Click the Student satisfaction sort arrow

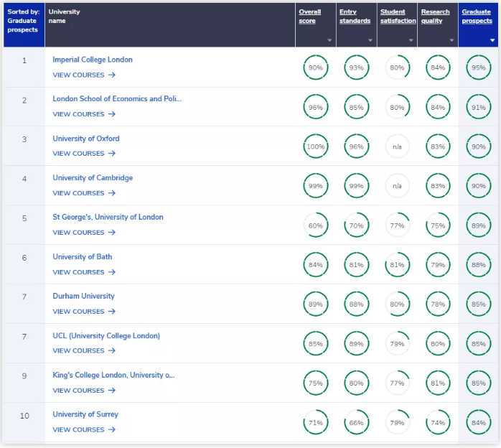(x=411, y=40)
